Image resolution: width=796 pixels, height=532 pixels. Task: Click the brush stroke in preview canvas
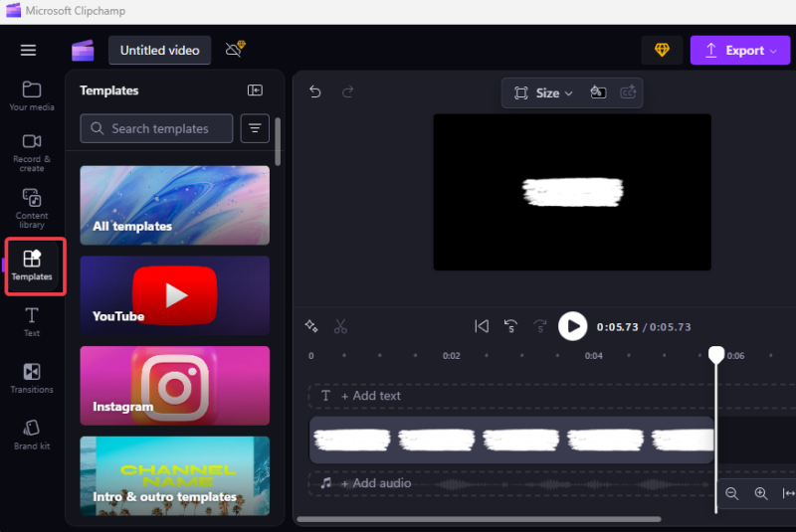click(573, 192)
